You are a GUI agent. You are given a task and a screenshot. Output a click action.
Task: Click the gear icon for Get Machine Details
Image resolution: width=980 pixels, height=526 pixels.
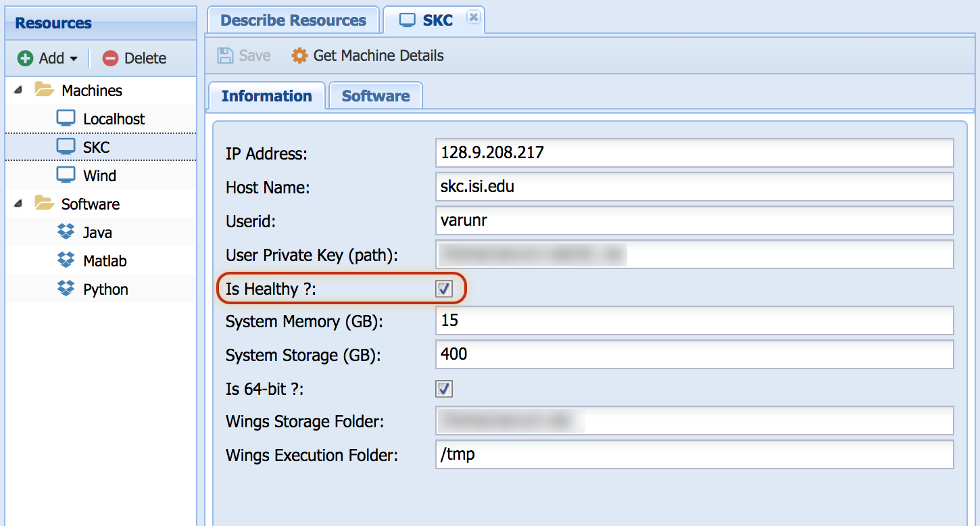point(299,55)
